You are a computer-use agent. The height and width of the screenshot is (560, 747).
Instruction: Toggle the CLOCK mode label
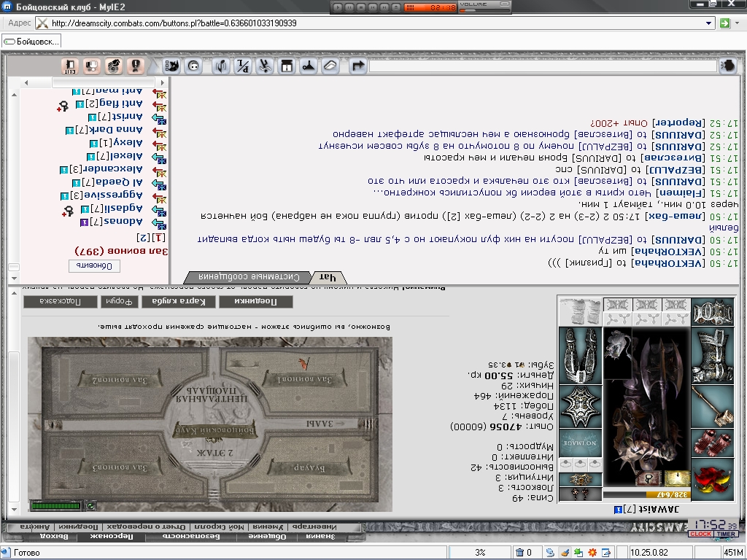(x=701, y=534)
